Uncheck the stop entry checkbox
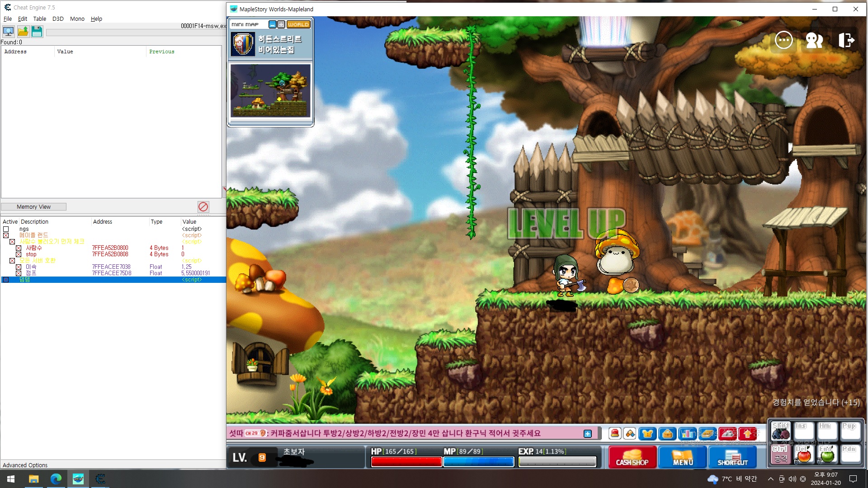 point(19,254)
